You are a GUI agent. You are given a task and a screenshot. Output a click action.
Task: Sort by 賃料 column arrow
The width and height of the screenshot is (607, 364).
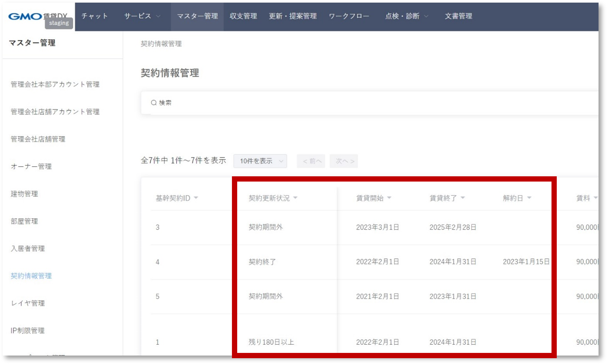click(x=595, y=198)
